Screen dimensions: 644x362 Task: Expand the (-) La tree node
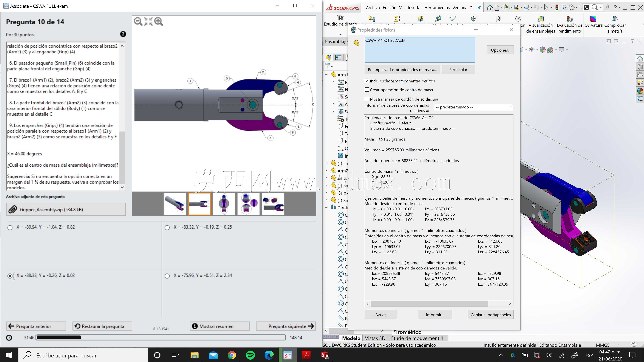click(326, 163)
